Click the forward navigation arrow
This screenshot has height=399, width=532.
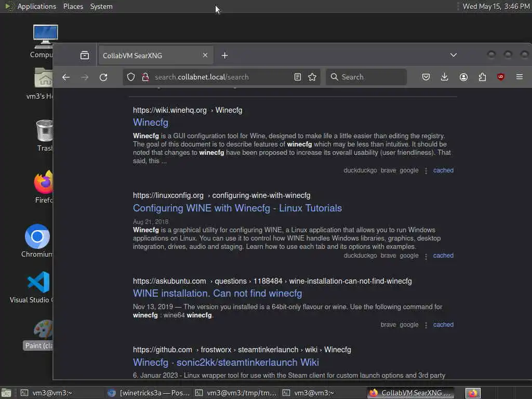click(85, 77)
